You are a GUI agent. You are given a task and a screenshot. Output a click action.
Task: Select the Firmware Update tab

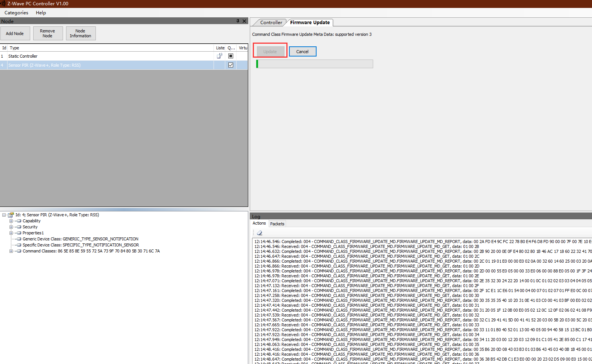310,22
